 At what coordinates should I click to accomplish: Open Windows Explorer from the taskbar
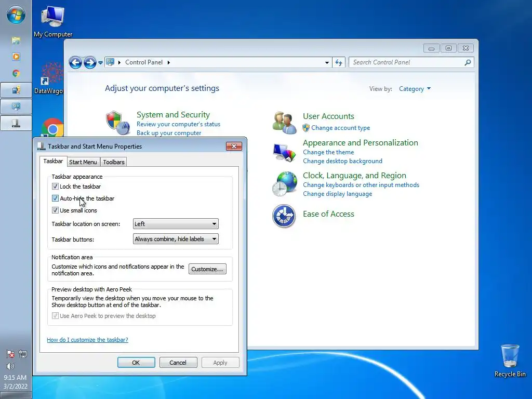pyautogui.click(x=16, y=41)
